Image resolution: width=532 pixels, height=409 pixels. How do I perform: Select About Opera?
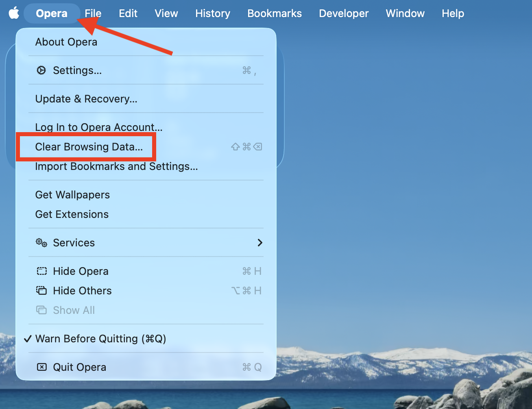[x=66, y=41]
